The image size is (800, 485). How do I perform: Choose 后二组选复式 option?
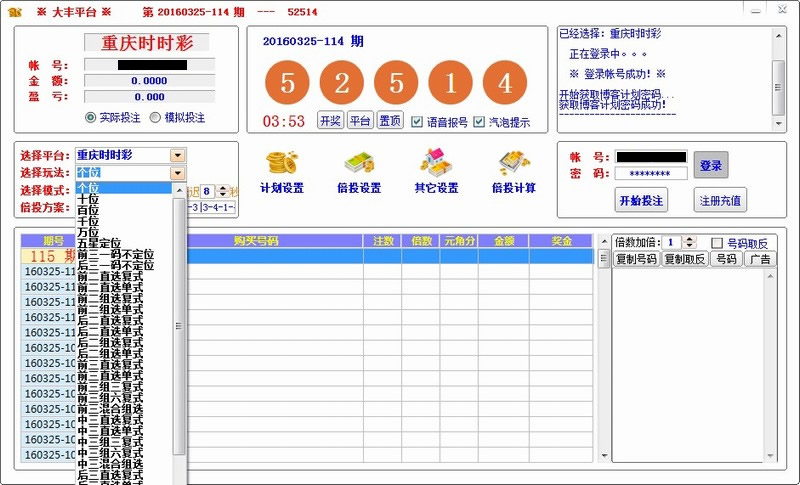point(124,343)
